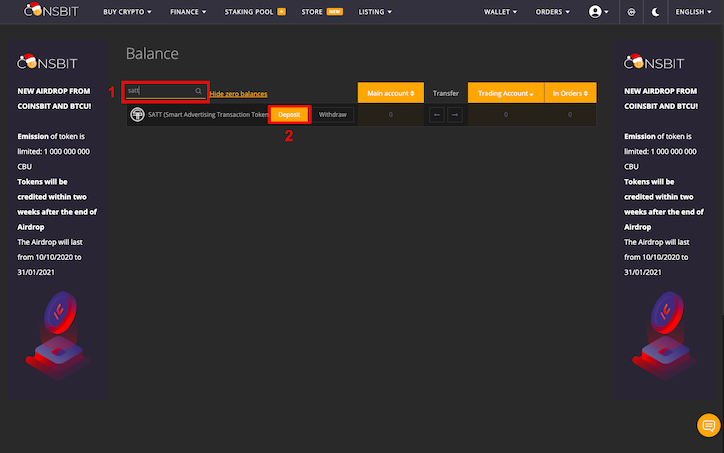
Task: Open the Store menu item
Action: pyautogui.click(x=312, y=12)
